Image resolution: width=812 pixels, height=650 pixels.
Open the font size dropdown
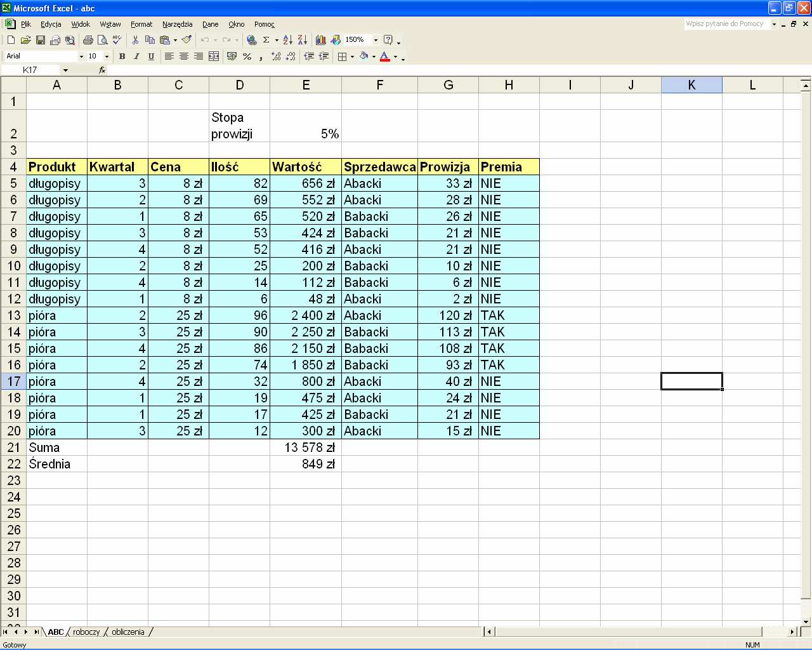107,56
